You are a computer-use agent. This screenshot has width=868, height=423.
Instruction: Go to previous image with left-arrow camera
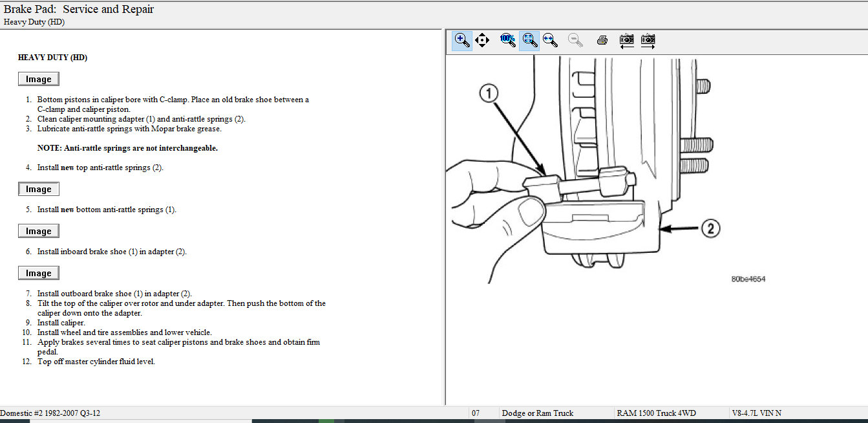626,41
